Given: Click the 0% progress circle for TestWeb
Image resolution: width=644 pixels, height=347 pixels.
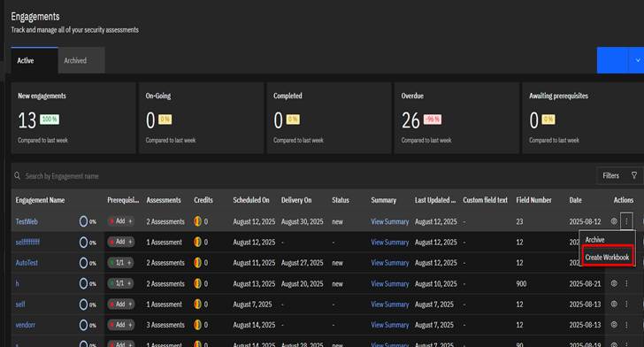Looking at the screenshot, I should [x=83, y=221].
